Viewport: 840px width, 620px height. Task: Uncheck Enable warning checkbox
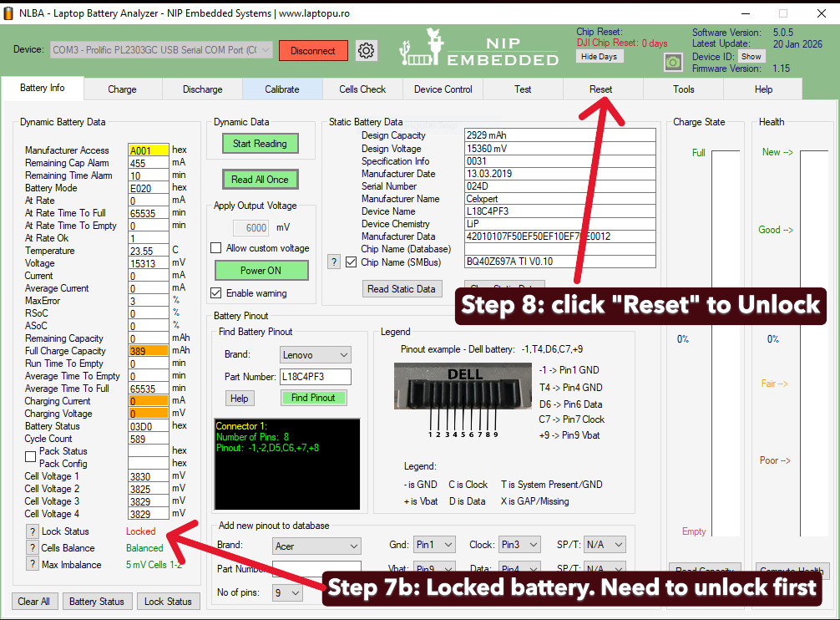(216, 293)
